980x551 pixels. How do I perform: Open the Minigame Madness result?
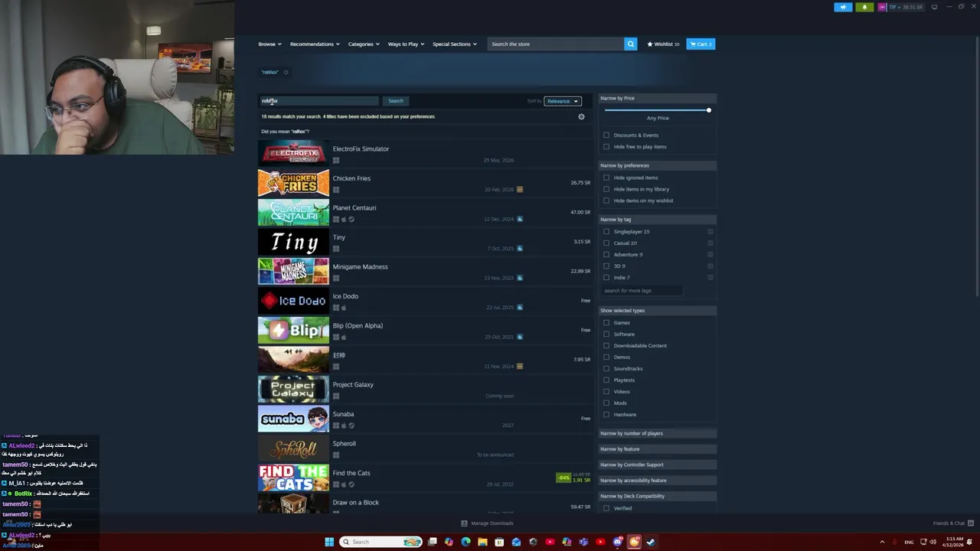pyautogui.click(x=425, y=271)
